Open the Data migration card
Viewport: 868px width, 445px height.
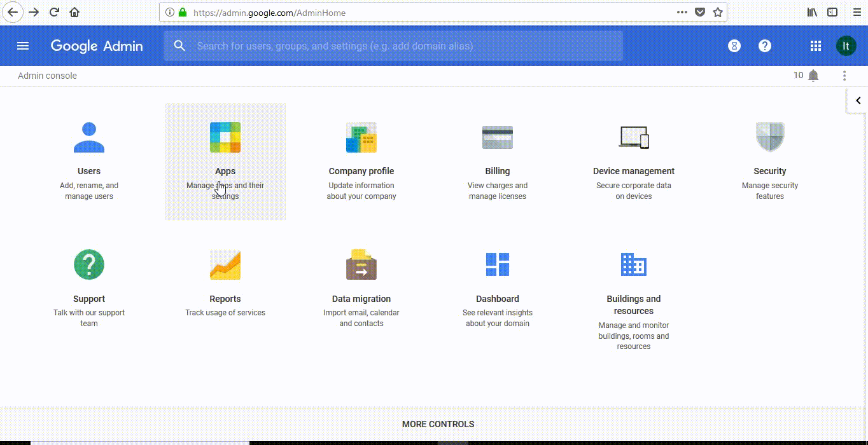pyautogui.click(x=361, y=289)
